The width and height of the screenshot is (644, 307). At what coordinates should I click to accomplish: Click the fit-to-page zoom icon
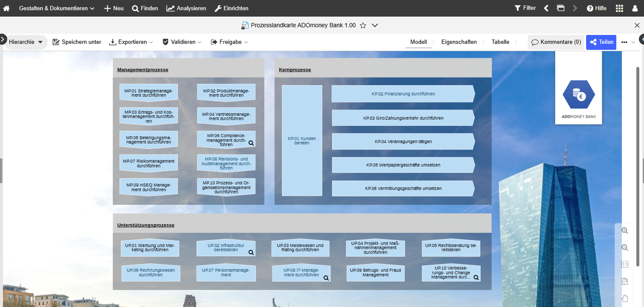click(x=625, y=281)
